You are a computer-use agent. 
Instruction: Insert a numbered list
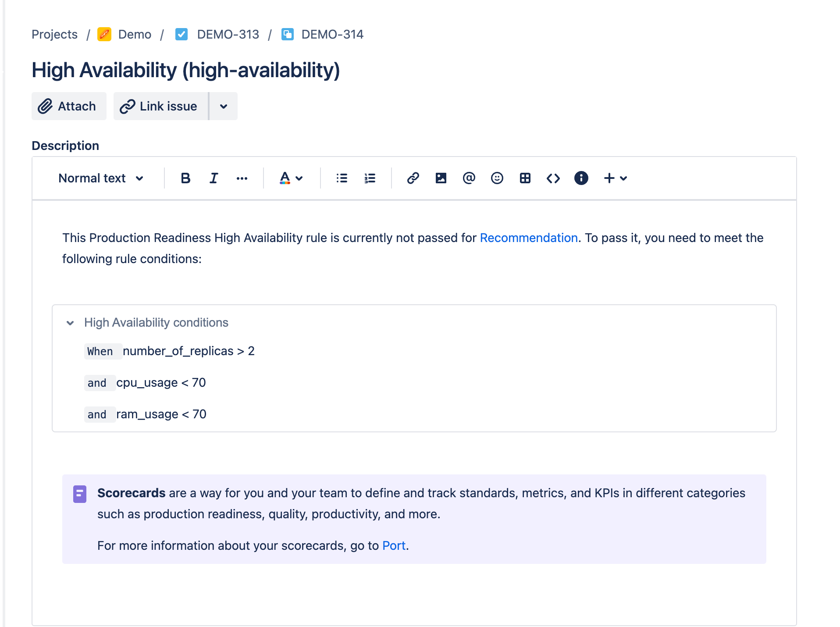pyautogui.click(x=370, y=178)
